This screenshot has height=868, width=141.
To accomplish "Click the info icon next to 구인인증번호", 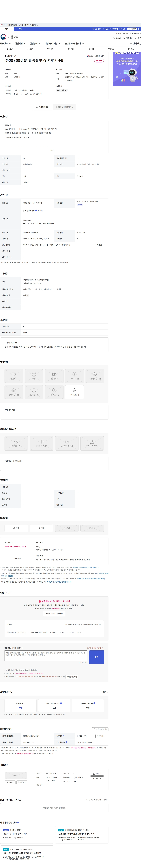I will [66, 742].
